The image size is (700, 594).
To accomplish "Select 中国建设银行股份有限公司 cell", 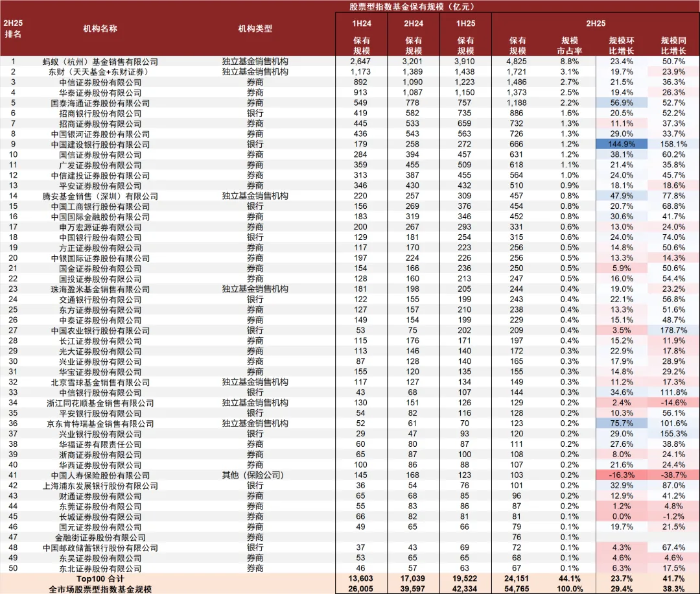I will coord(100,145).
